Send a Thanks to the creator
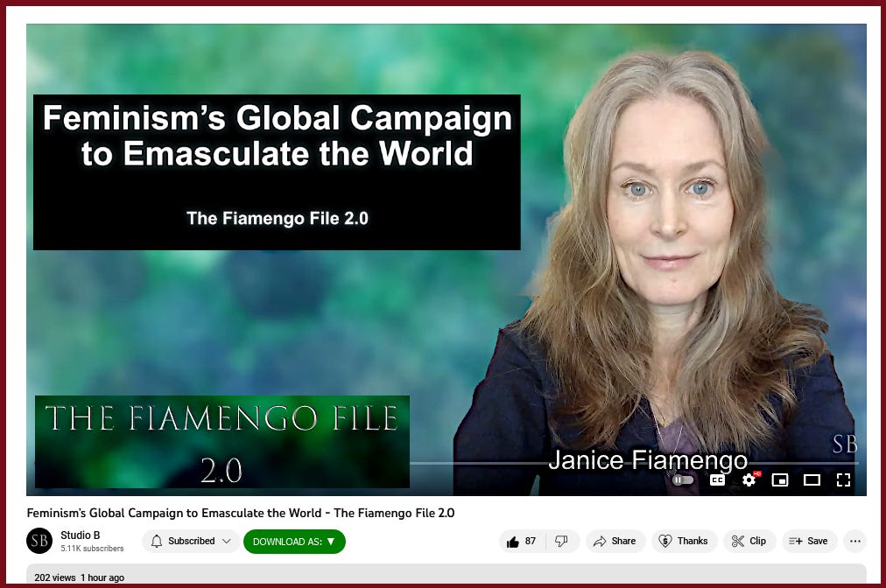The height and width of the screenshot is (588, 886). tap(685, 541)
